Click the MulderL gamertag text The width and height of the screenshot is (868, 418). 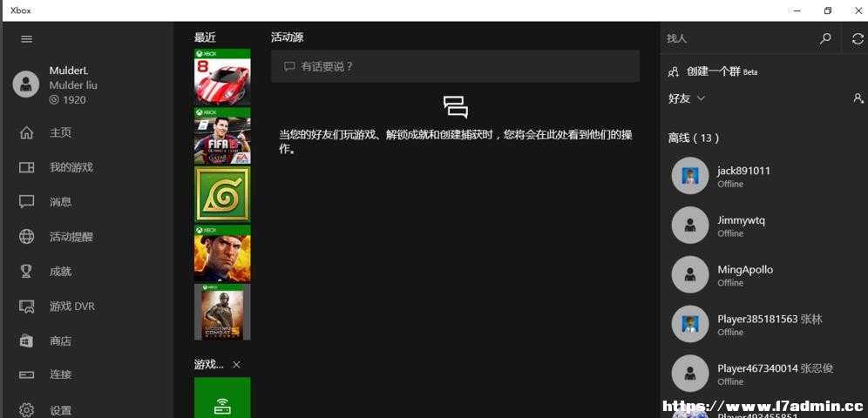tap(69, 71)
